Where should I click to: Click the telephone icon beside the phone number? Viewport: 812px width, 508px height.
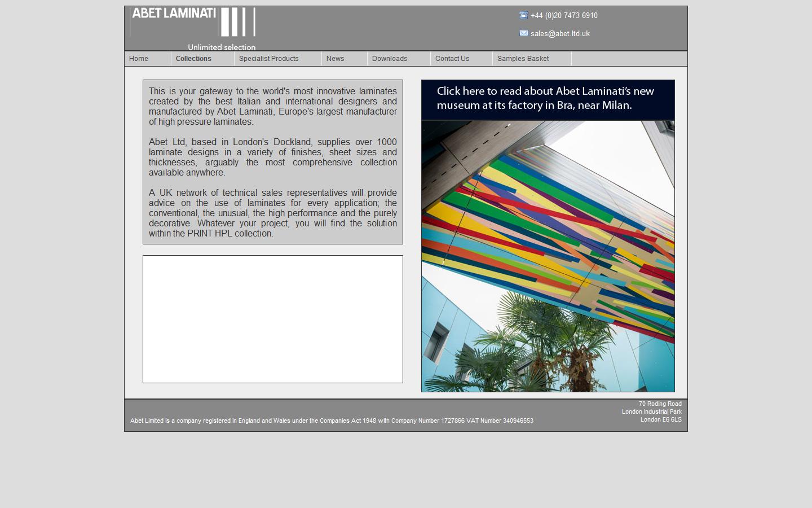524,16
